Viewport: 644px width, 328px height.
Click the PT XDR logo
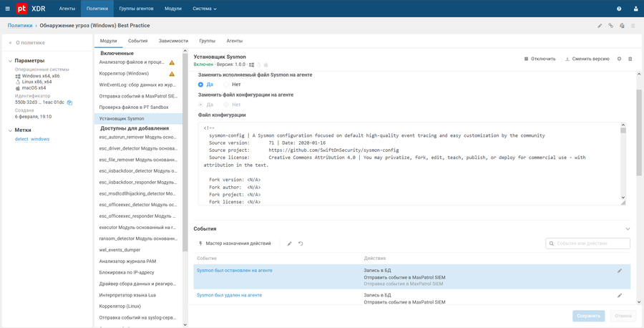pos(31,9)
